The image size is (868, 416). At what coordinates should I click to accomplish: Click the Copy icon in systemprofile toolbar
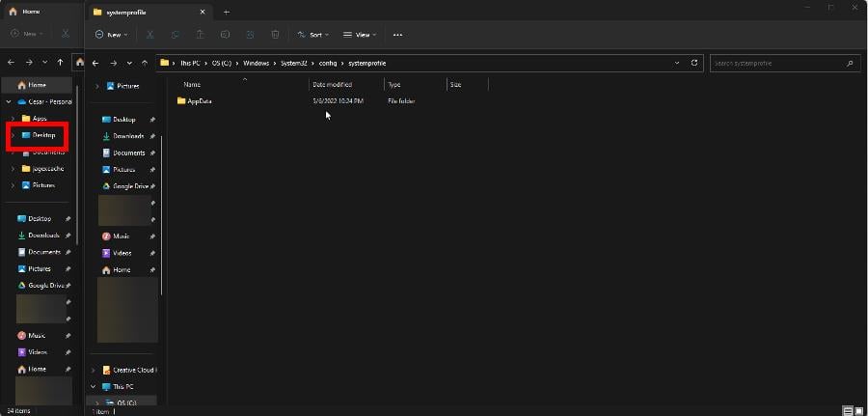click(x=176, y=35)
